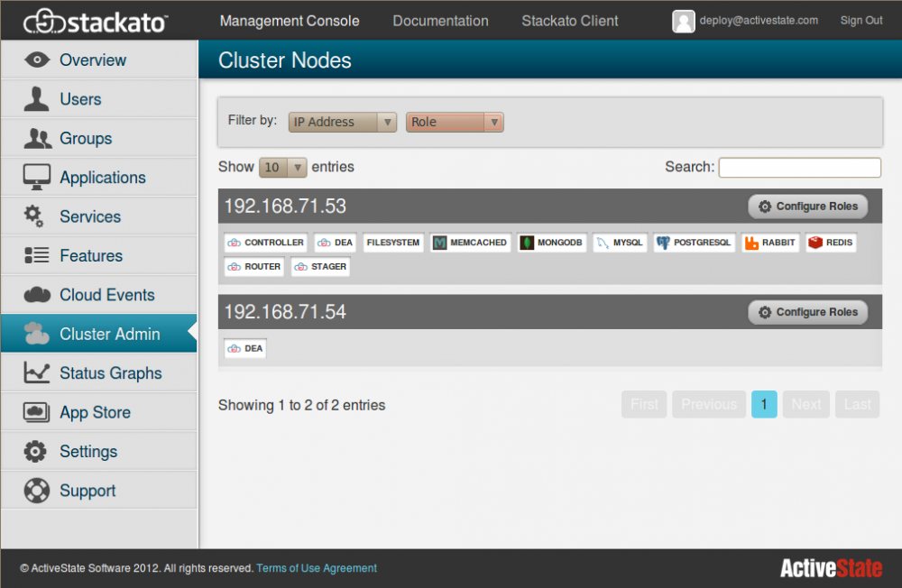This screenshot has width=902, height=588.
Task: Click the MEMCACHED role badge
Action: click(471, 243)
